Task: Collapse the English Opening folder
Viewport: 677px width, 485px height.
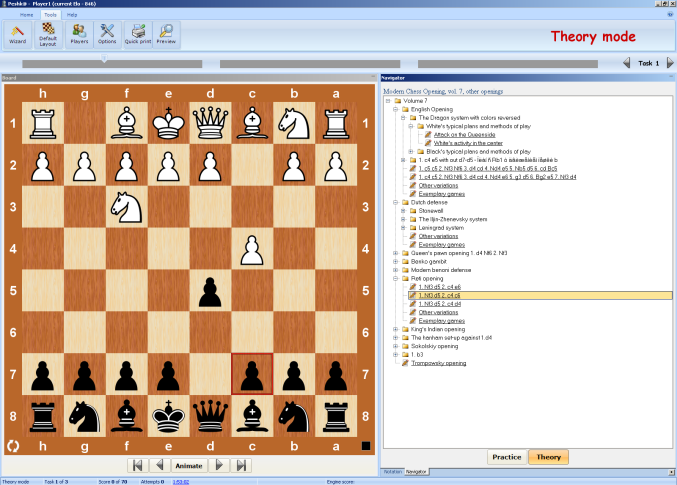Action: pos(395,109)
